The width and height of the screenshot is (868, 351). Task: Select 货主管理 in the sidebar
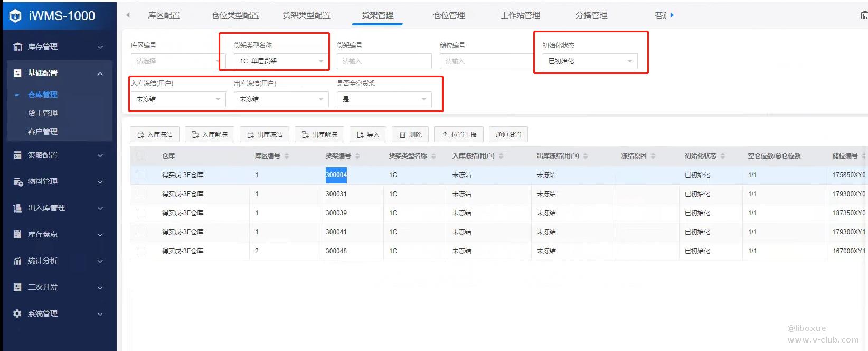pyautogui.click(x=43, y=113)
